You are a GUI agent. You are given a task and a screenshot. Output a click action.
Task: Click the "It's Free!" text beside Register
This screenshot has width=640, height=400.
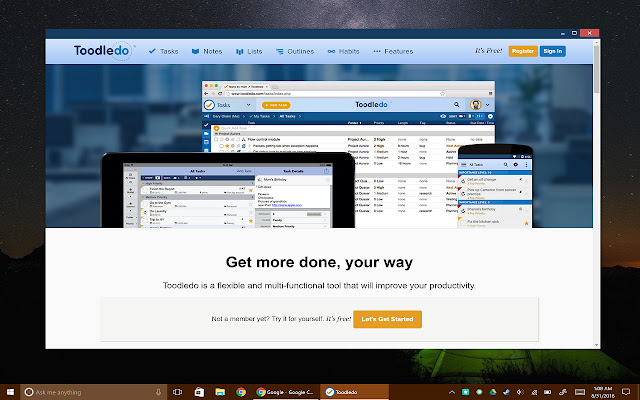[489, 51]
